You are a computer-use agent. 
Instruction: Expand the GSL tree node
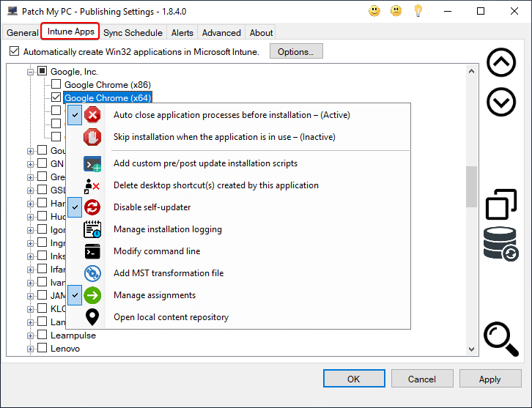(30, 190)
